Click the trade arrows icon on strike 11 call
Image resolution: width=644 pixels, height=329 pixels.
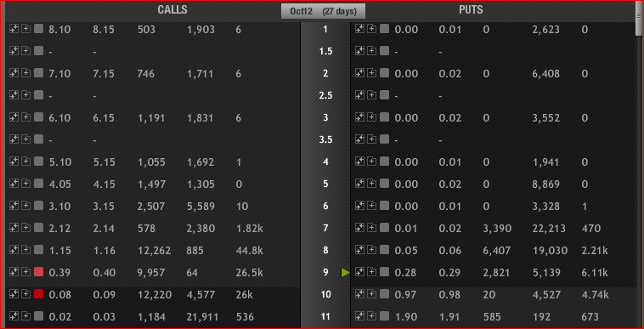(14, 316)
